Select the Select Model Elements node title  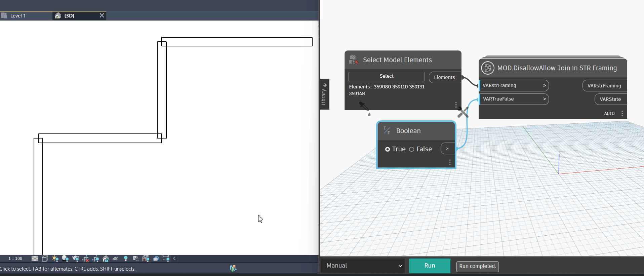pyautogui.click(x=397, y=60)
